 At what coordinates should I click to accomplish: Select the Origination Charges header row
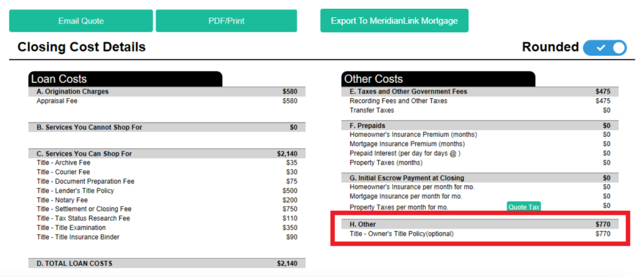coord(167,91)
